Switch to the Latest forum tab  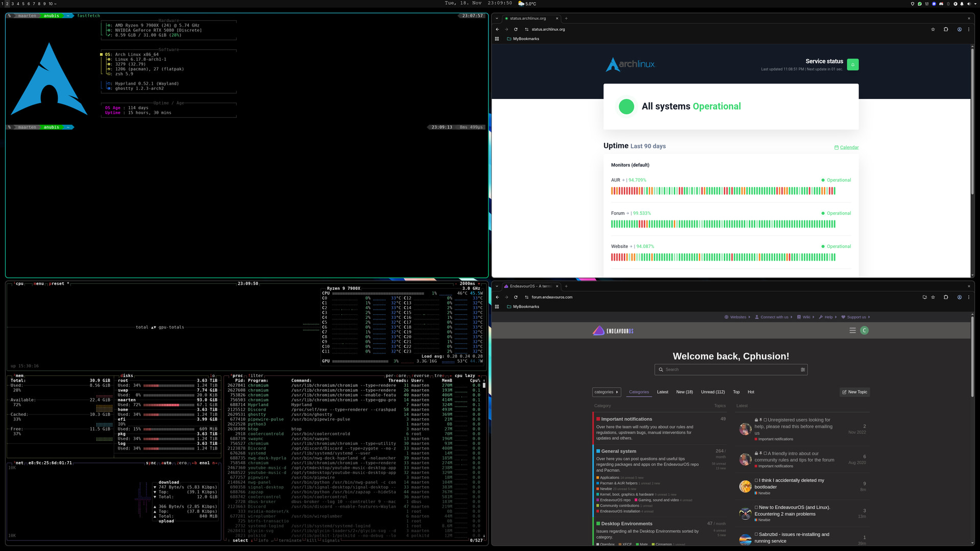[662, 392]
